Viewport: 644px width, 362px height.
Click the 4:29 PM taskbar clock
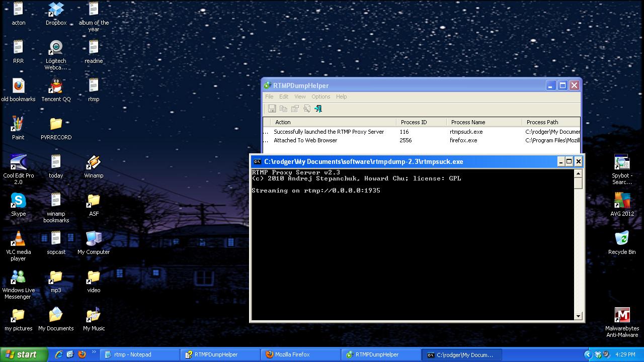[x=625, y=354]
